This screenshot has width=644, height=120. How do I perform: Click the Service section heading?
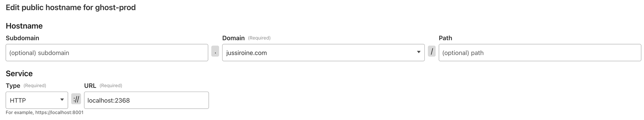19,74
